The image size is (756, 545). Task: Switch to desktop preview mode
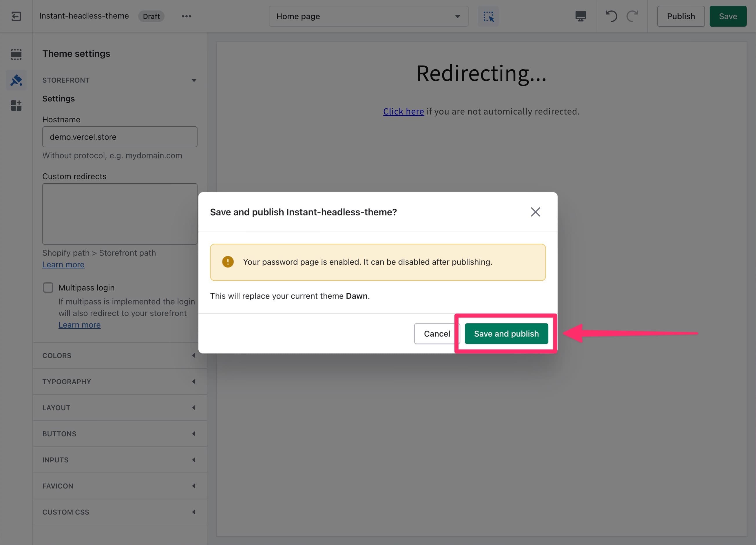pyautogui.click(x=580, y=16)
